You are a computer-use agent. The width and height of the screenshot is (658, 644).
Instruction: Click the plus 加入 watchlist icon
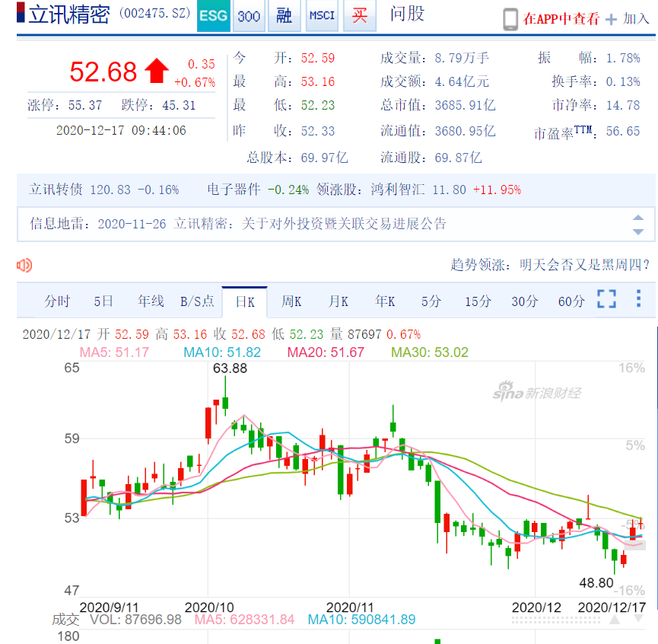(612, 19)
